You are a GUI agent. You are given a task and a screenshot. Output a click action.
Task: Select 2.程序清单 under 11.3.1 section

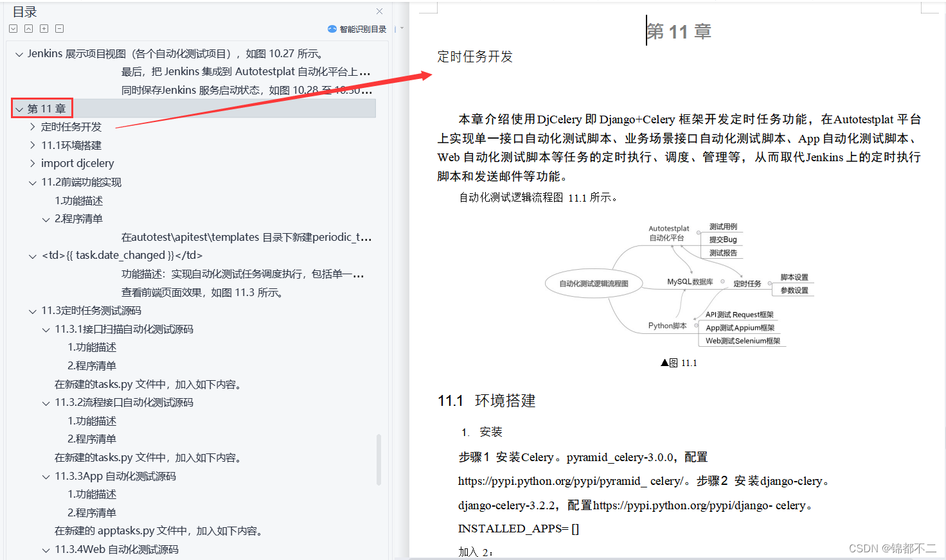coord(93,365)
